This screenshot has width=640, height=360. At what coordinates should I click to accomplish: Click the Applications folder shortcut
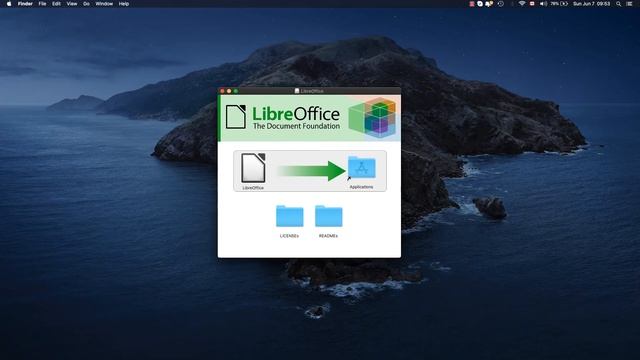tap(362, 168)
